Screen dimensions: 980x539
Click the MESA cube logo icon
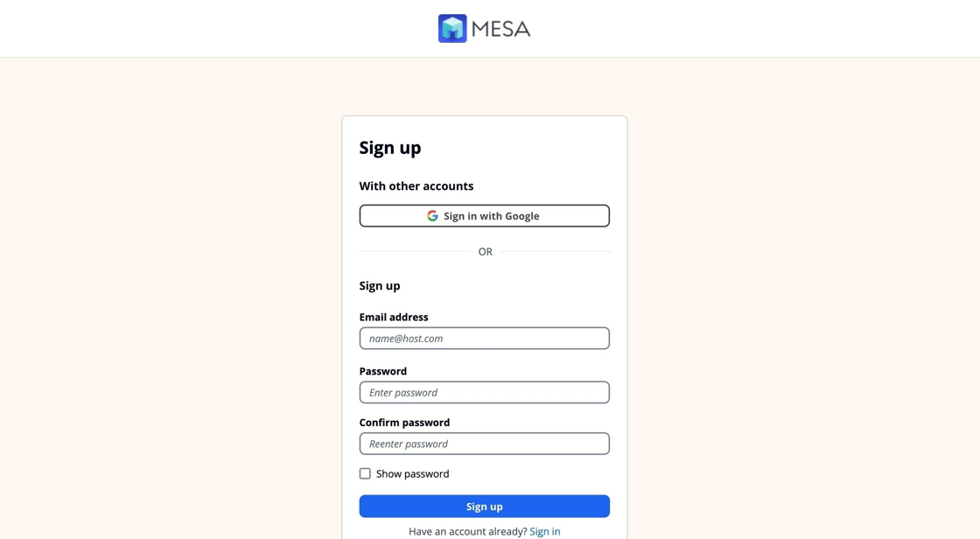pos(452,28)
